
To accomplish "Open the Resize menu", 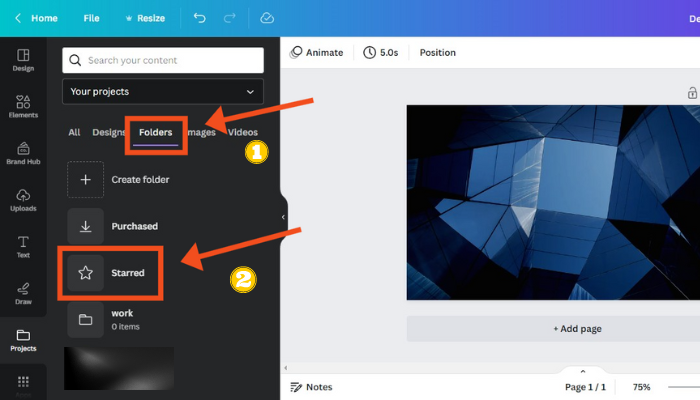I will click(x=145, y=18).
